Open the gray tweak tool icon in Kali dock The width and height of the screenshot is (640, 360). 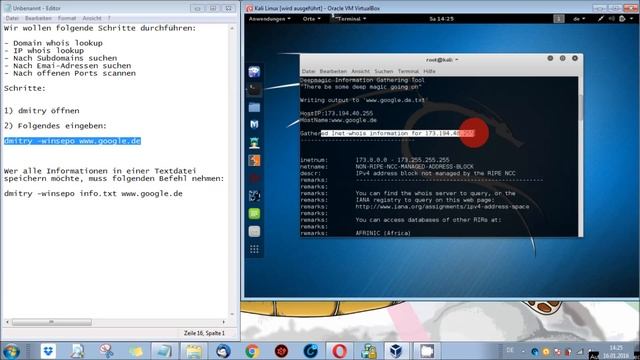point(254,231)
